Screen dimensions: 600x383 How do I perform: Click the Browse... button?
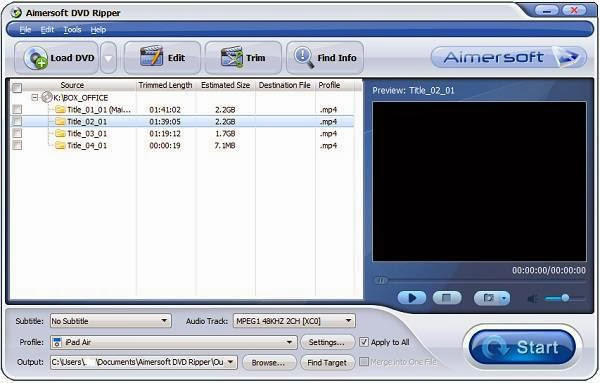[x=269, y=362]
